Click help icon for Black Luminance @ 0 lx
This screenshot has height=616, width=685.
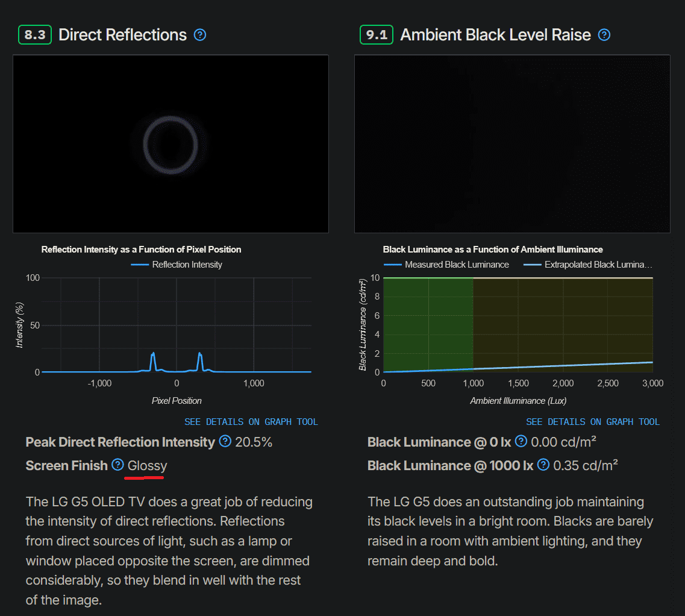pos(521,442)
